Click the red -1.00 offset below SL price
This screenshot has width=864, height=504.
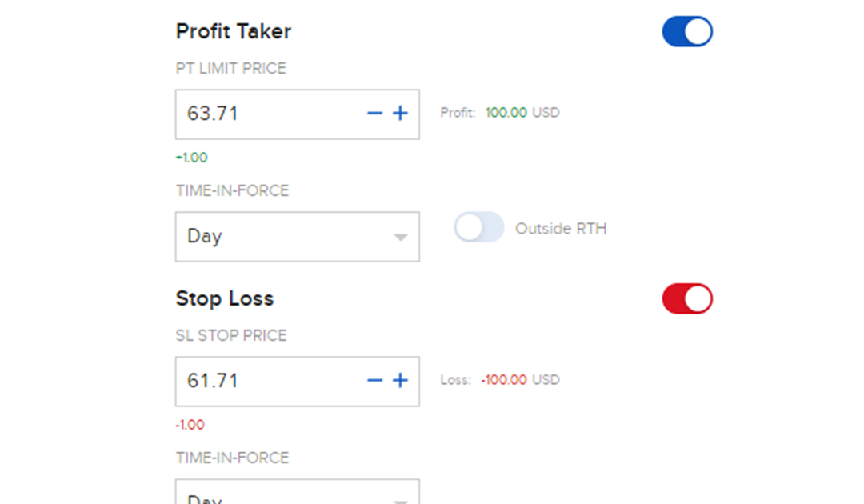[190, 425]
